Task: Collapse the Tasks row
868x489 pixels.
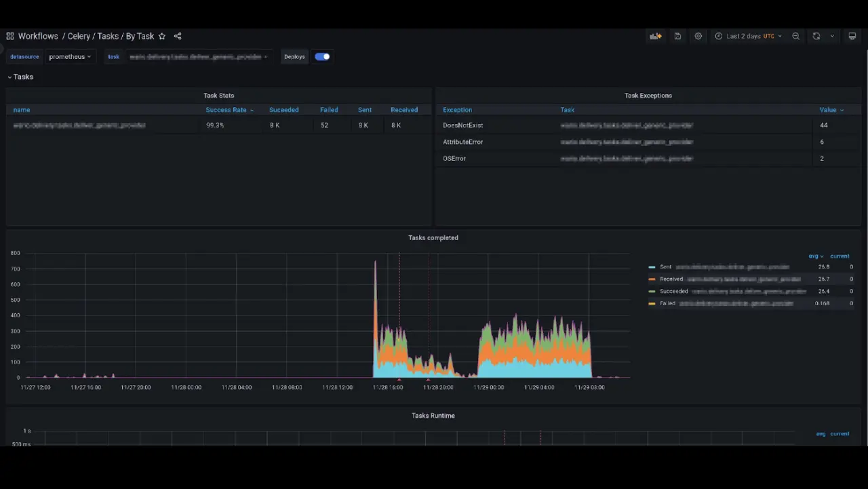Action: (x=20, y=77)
